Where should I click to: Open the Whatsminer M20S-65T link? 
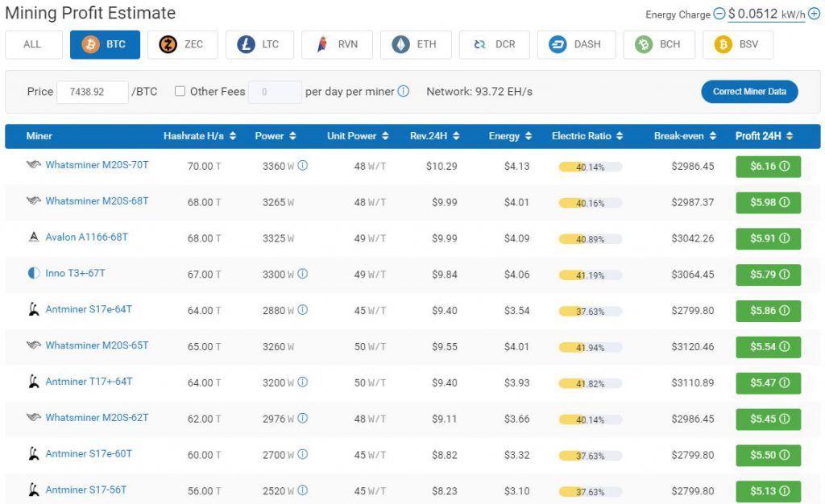[97, 346]
